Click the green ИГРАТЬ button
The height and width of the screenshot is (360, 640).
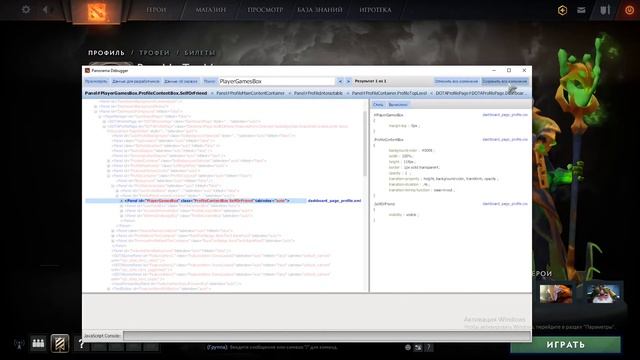(565, 345)
